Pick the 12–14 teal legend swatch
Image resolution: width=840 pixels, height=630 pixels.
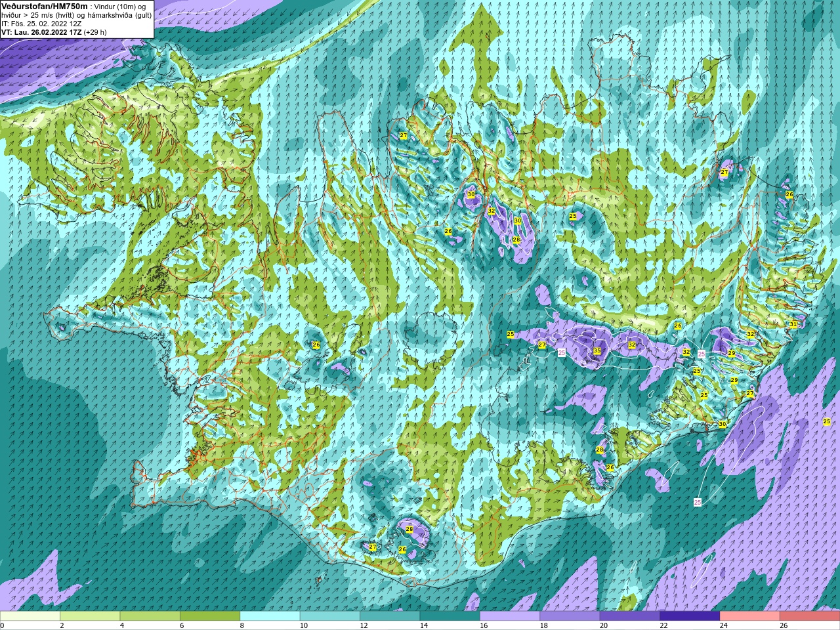(x=390, y=616)
